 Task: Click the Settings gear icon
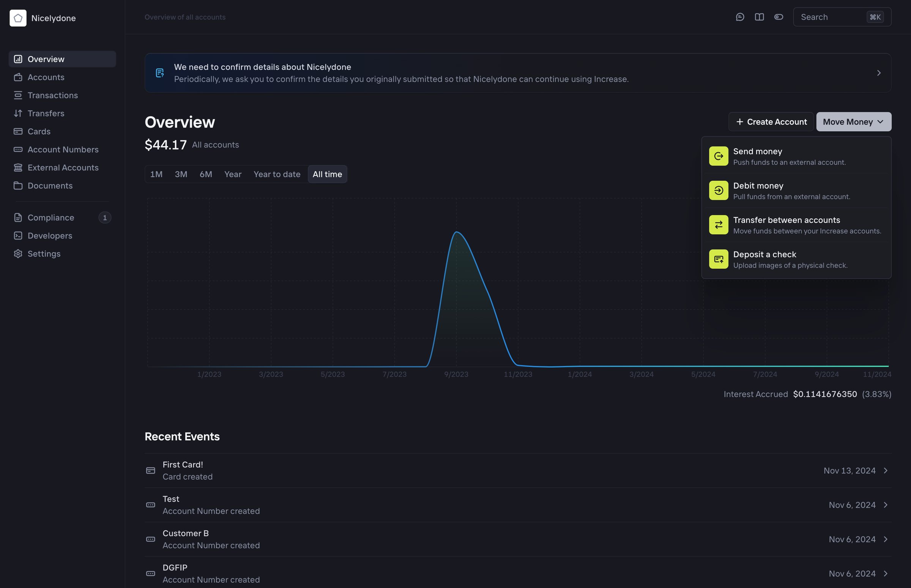coord(18,254)
